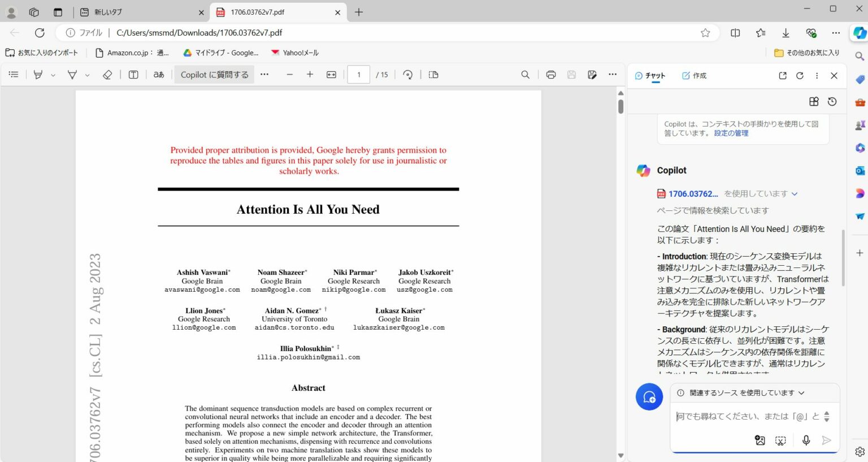Select the Erase tool in PDF toolbar
Image resolution: width=868 pixels, height=462 pixels.
click(107, 75)
